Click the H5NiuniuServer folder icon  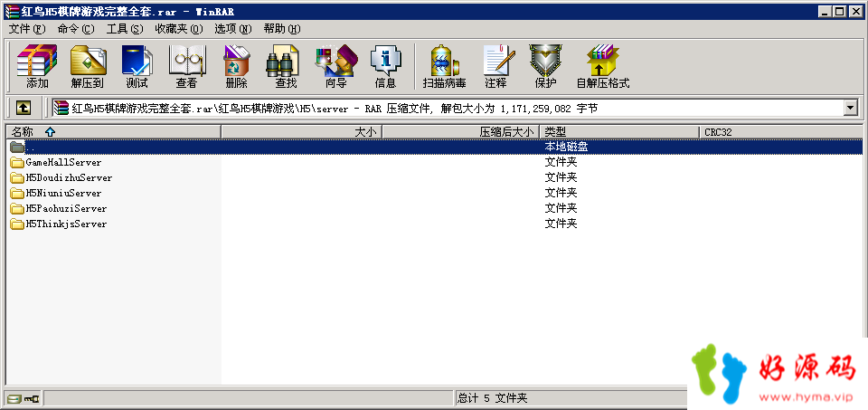point(17,194)
